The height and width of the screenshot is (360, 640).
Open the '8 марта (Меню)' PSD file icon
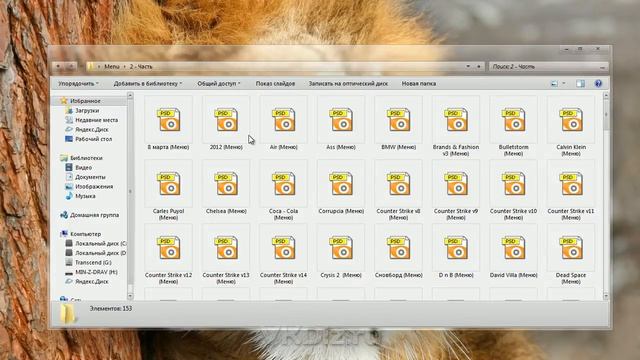tap(169, 119)
